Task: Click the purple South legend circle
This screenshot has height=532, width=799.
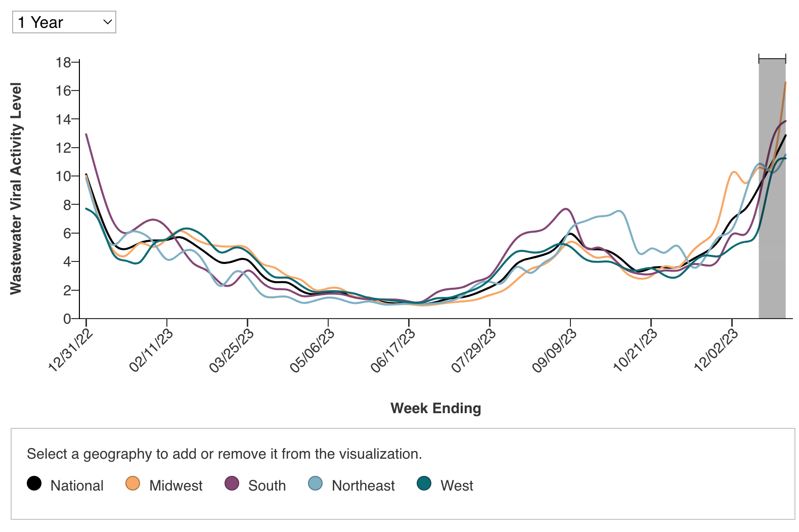Action: (x=232, y=483)
